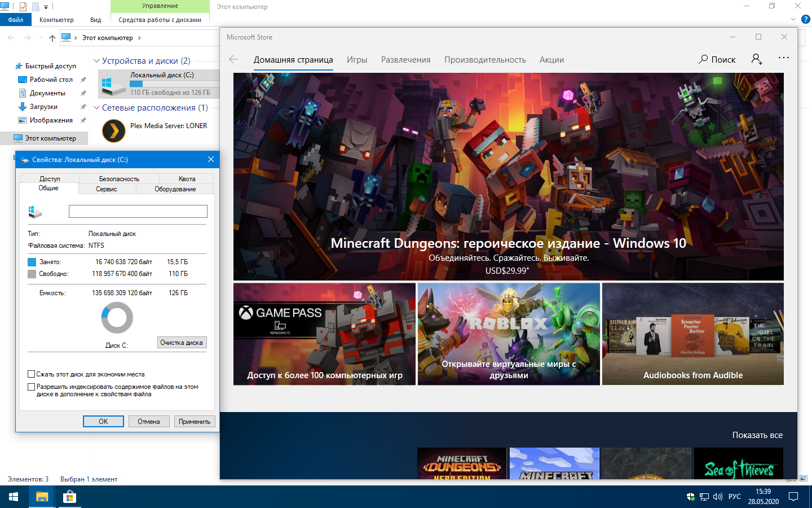Open the Квота tab in properties dialog
The image size is (812, 508).
pyautogui.click(x=187, y=179)
